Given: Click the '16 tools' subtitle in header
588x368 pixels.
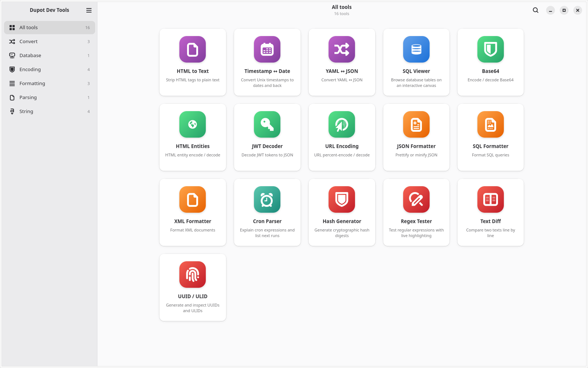Looking at the screenshot, I should [x=342, y=14].
